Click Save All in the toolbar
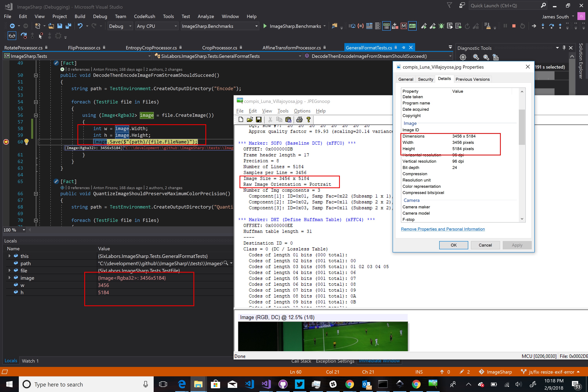The width and height of the screenshot is (588, 392). coord(68,26)
